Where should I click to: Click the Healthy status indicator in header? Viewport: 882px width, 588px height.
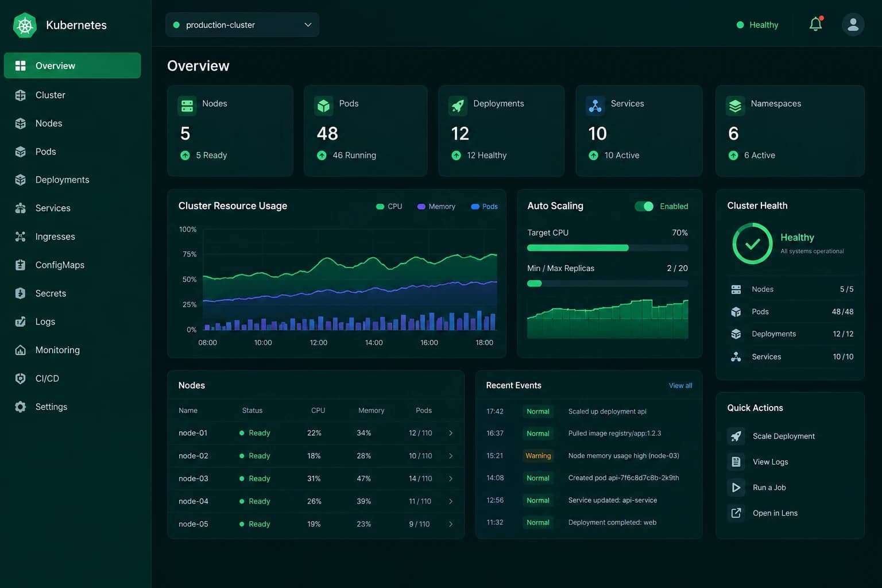[x=757, y=25]
